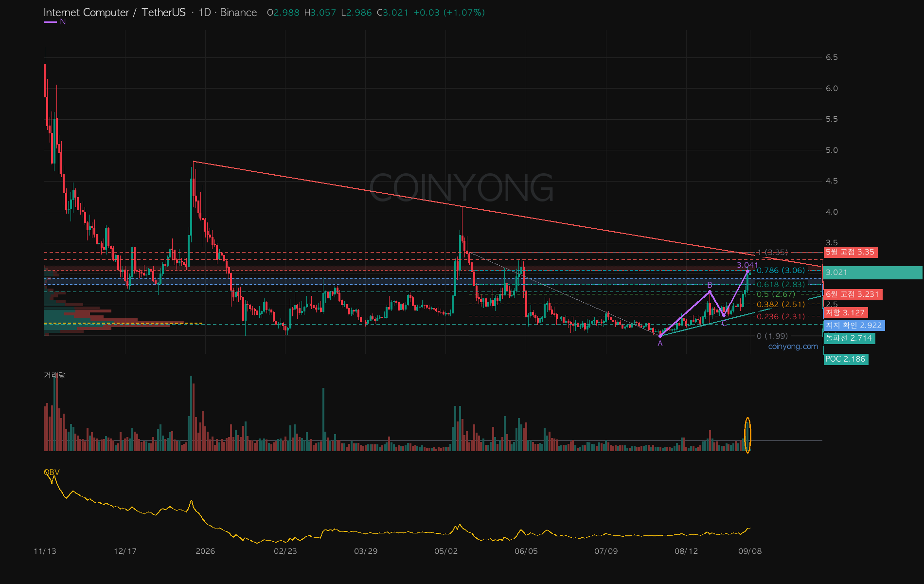Click the 0.382 (2.51) Fibonacci label
The width and height of the screenshot is (924, 584).
(x=781, y=305)
